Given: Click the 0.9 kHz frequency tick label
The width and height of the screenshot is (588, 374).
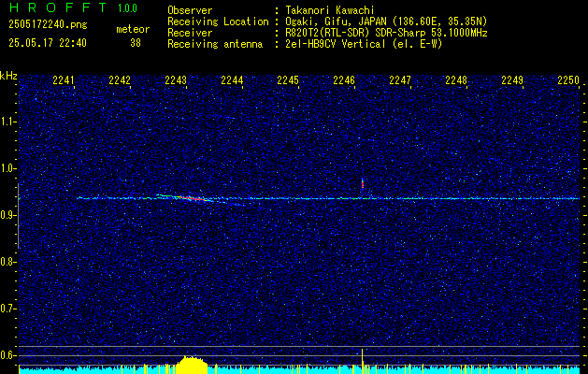Looking at the screenshot, I should tap(7, 215).
